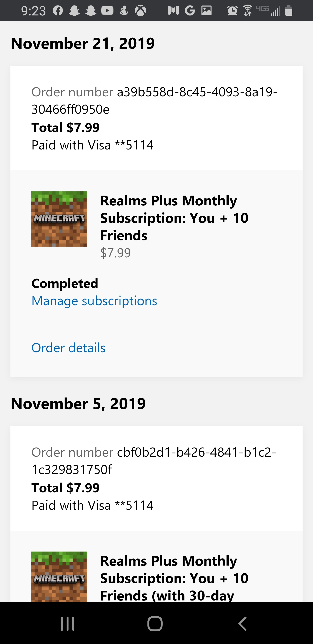Tap the Wi-Fi status icon
The image size is (313, 644).
click(x=248, y=10)
